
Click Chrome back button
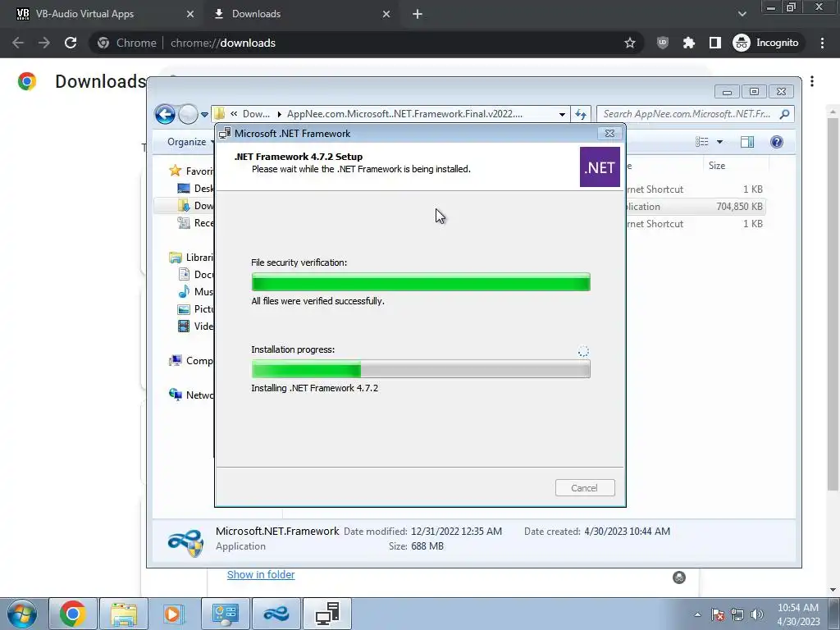(x=18, y=43)
